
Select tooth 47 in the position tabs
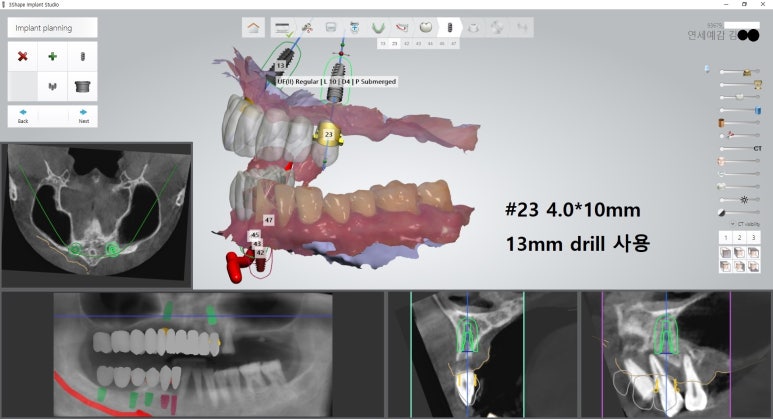coord(454,44)
